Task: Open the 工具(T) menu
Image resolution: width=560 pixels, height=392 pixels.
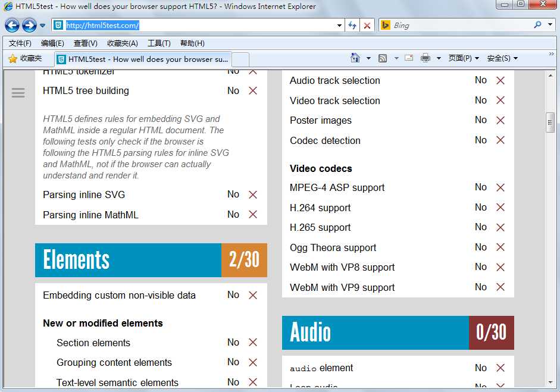Action: pyautogui.click(x=159, y=43)
